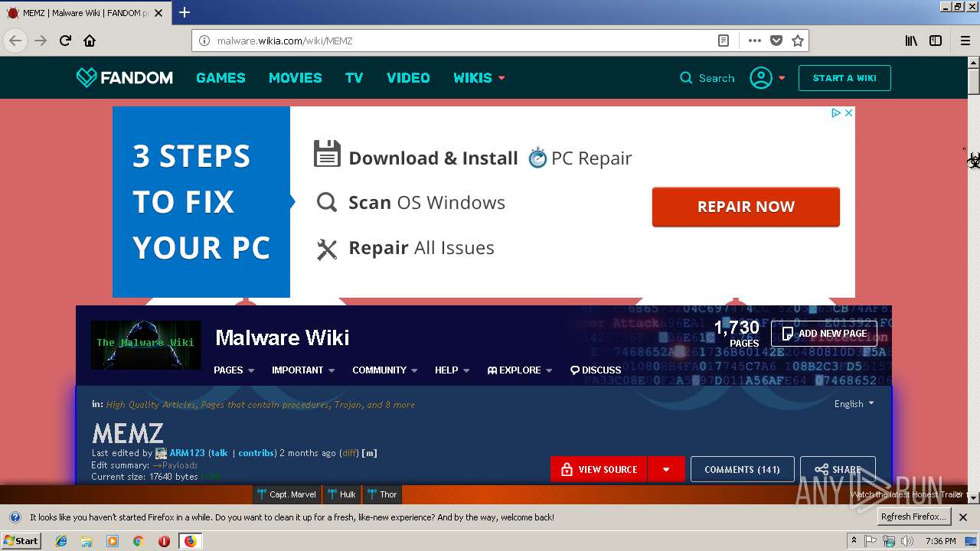Open the English language dropdown

pos(854,403)
